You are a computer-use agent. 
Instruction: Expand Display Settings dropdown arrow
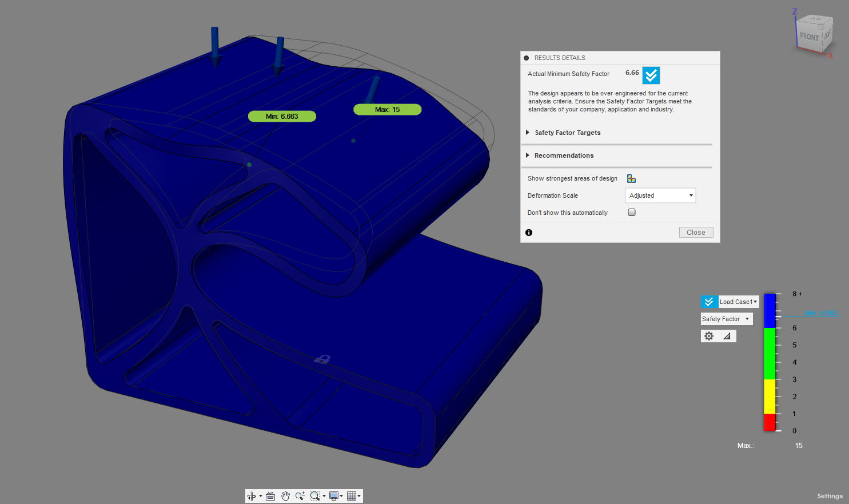[x=341, y=496]
